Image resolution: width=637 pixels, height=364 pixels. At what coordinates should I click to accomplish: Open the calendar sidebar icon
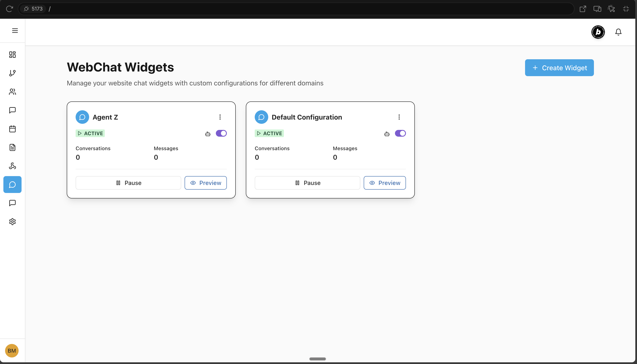12,129
